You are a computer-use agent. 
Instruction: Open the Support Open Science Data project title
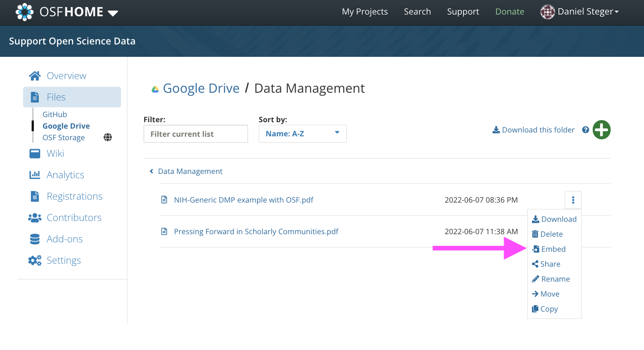(x=72, y=41)
